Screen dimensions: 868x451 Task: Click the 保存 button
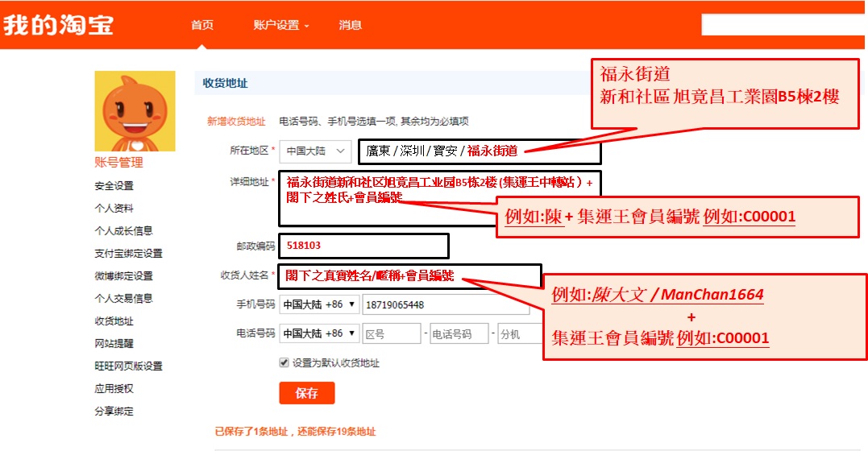pyautogui.click(x=307, y=393)
